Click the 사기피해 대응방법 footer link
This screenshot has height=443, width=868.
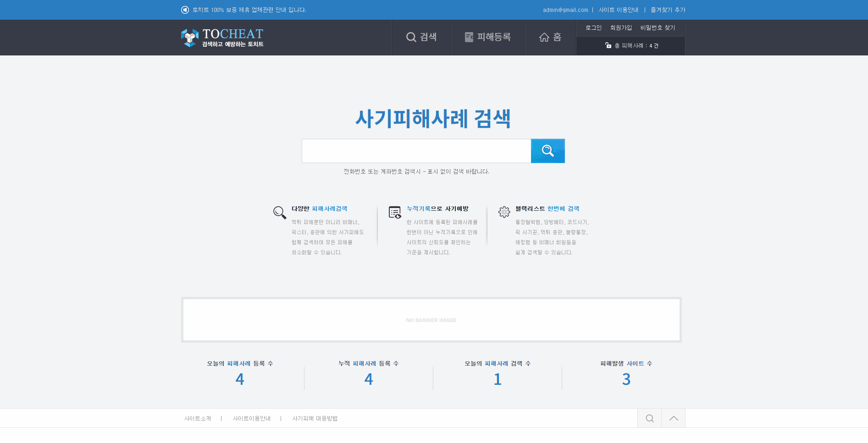(x=315, y=419)
